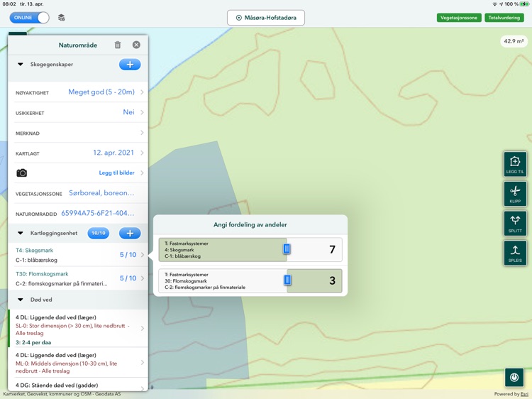Image resolution: width=532 pixels, height=399 pixels.
Task: Tap the camera icon
Action: (x=22, y=173)
